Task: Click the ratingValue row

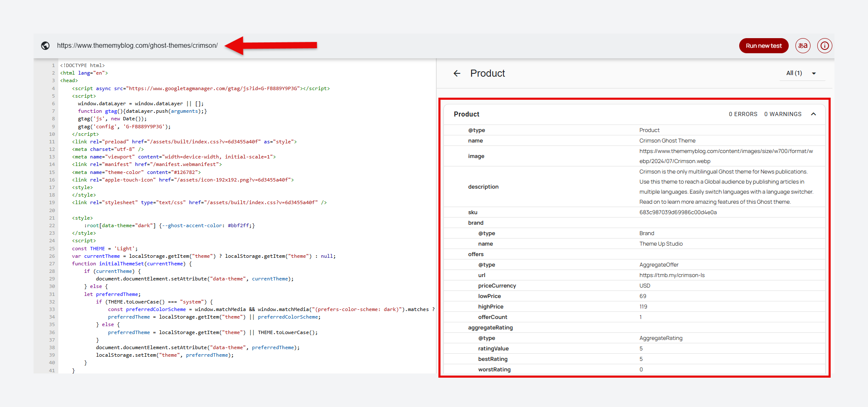Action: pos(634,349)
